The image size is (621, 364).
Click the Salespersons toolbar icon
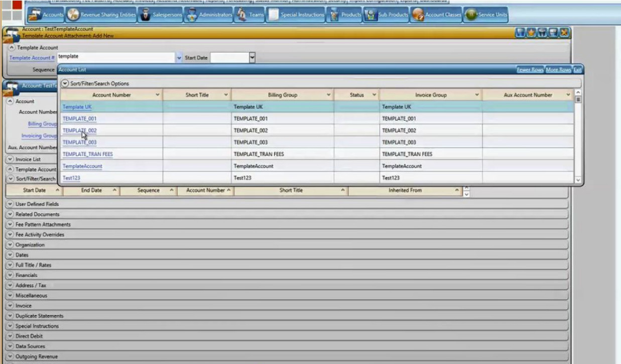162,15
